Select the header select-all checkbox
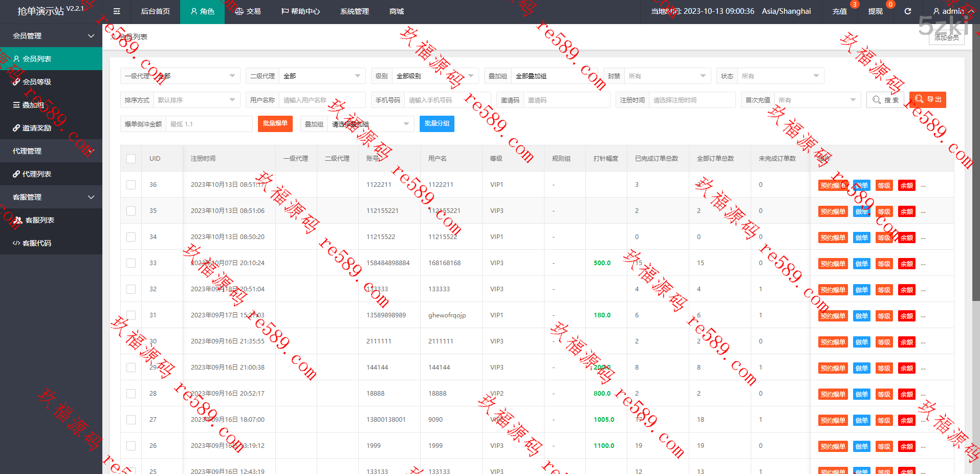This screenshot has height=474, width=980. (131, 159)
